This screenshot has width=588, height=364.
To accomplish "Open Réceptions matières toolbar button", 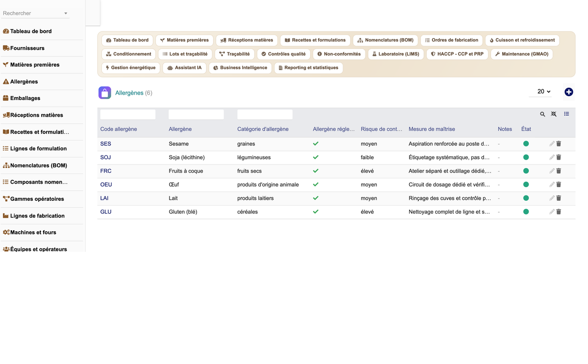I will 246,40.
